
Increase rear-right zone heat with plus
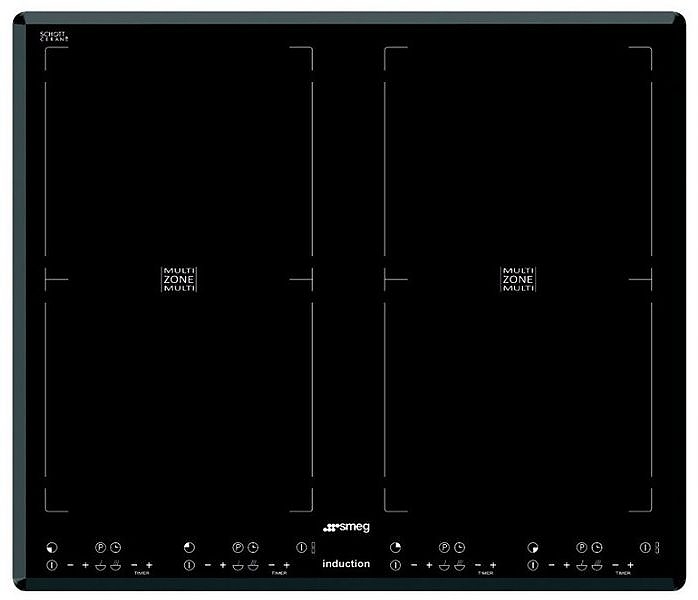(429, 565)
